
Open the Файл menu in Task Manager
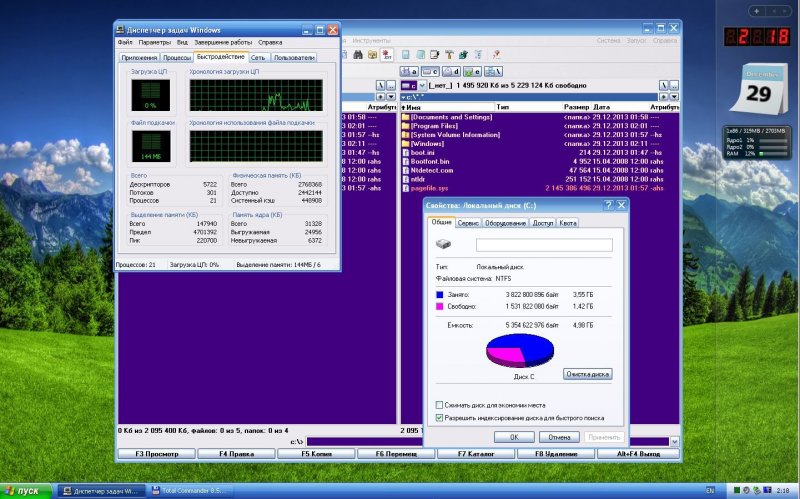pos(125,42)
